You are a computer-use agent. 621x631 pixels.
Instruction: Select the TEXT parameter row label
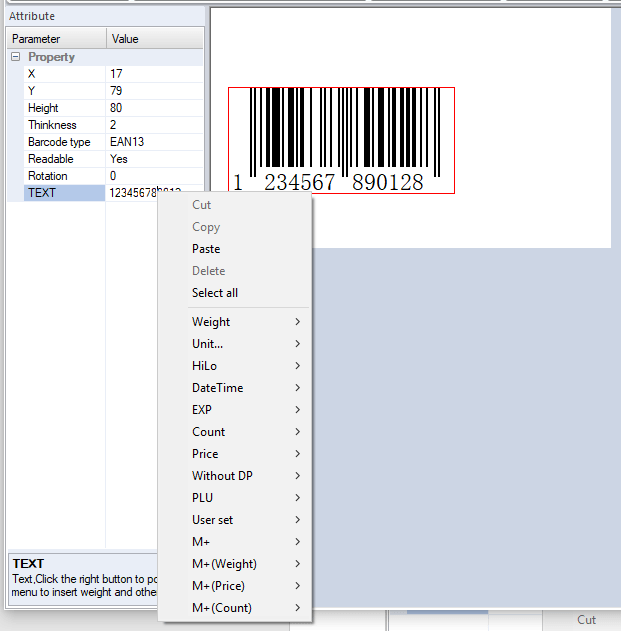(64, 193)
